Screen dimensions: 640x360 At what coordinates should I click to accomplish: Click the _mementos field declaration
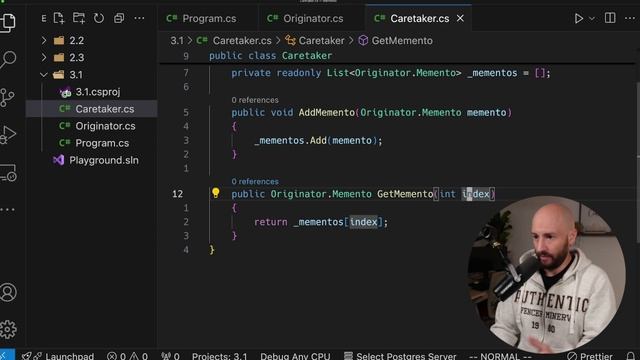[492, 73]
